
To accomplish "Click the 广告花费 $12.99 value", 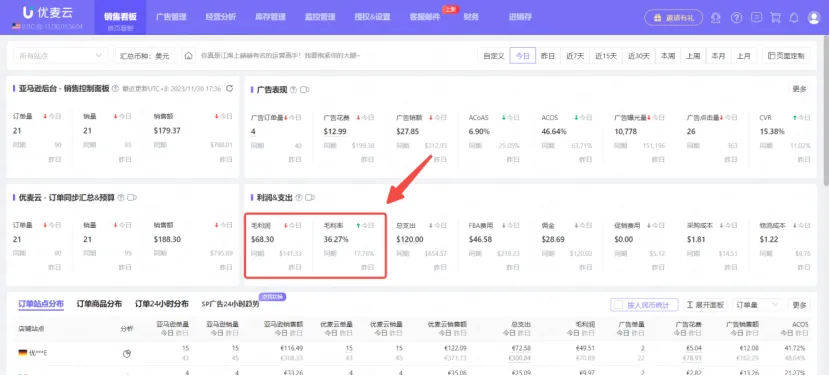I will tap(335, 131).
